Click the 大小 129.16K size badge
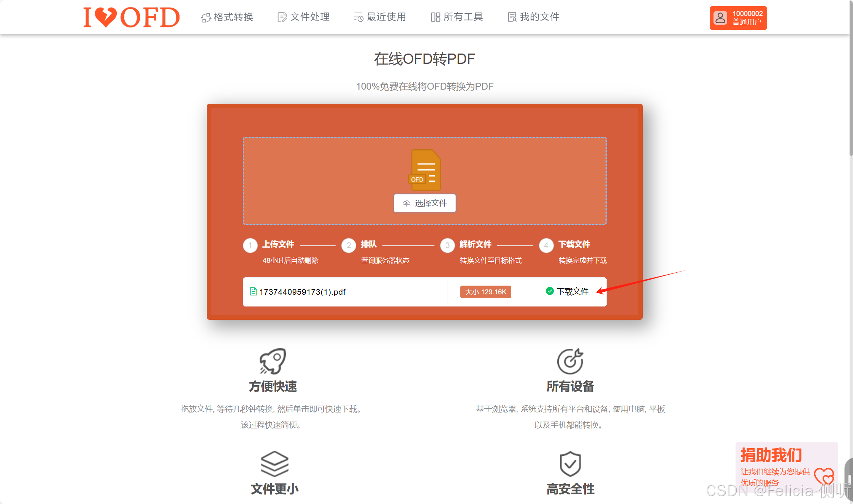 pyautogui.click(x=485, y=292)
